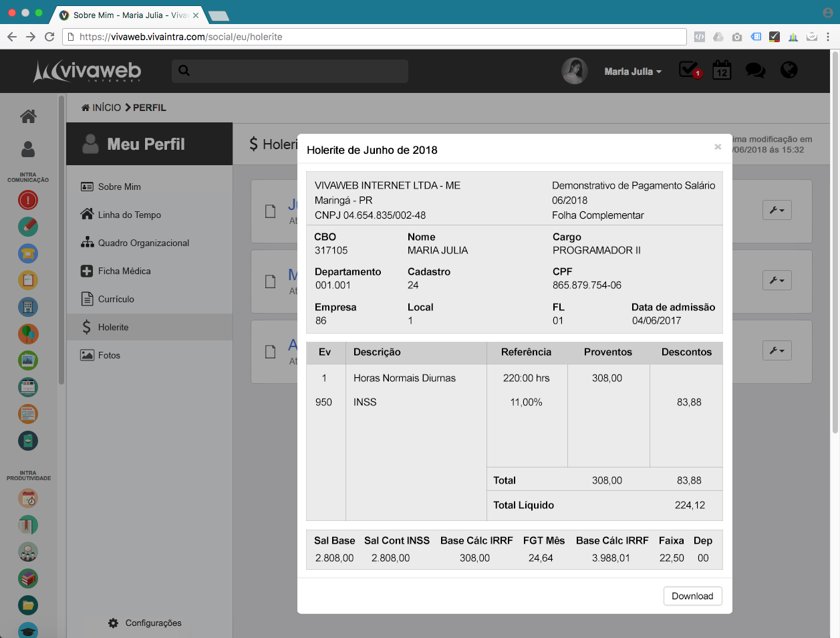Open the wrench dropdown on third payslip row
This screenshot has width=840, height=638.
[x=777, y=350]
